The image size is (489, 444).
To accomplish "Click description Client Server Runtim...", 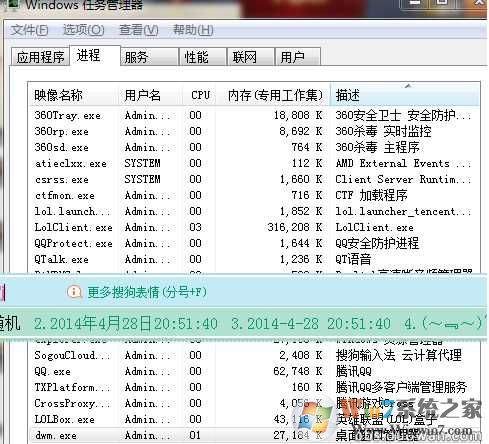I will point(403,179).
